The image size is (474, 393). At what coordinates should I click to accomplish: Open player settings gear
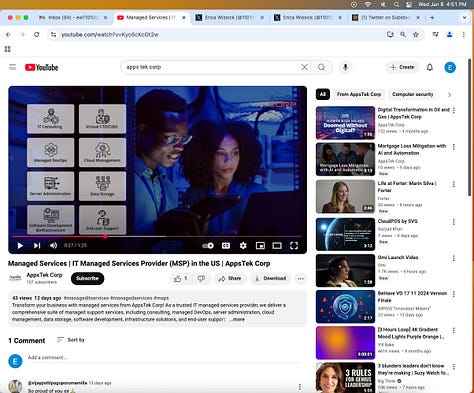[x=243, y=246]
